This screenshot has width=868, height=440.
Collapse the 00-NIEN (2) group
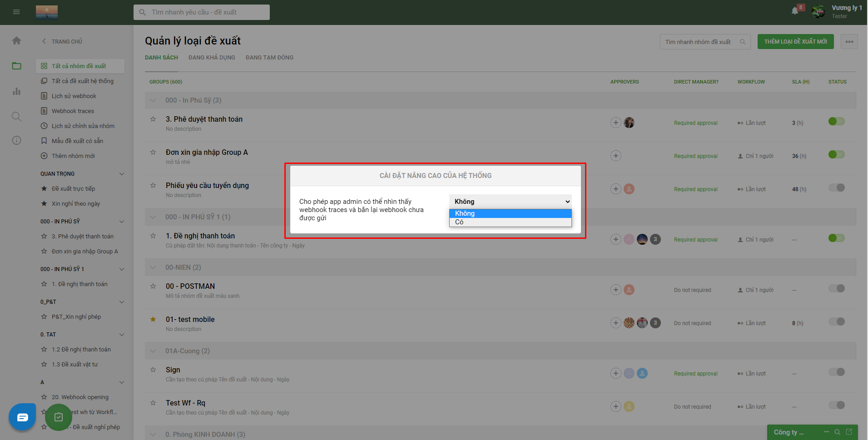(153, 267)
